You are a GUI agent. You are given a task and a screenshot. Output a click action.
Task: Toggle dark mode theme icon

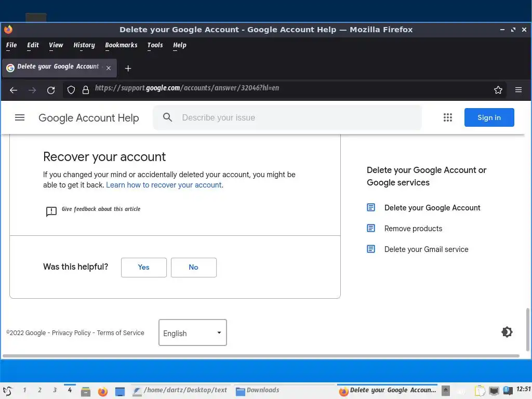pyautogui.click(x=507, y=332)
